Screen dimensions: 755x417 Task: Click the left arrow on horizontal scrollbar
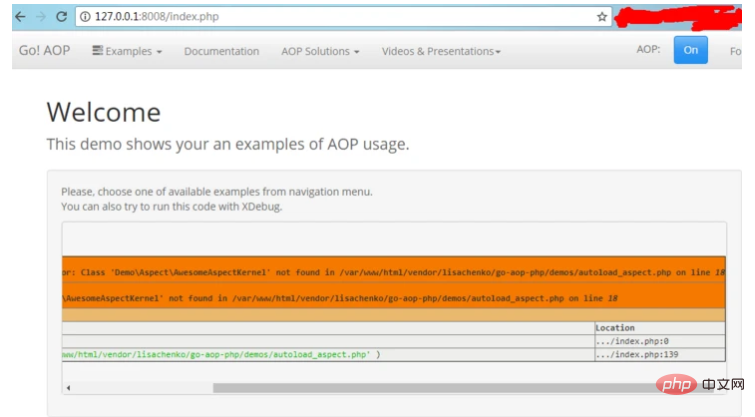click(x=69, y=387)
